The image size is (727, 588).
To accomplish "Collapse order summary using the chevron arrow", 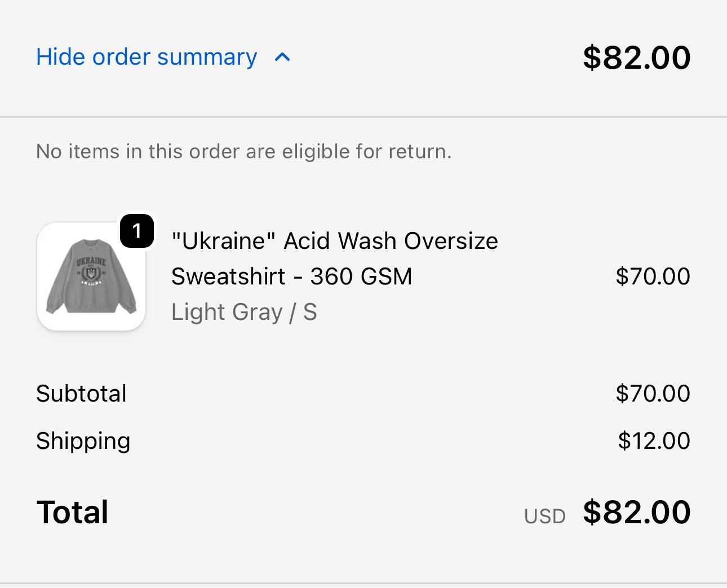I will point(282,57).
